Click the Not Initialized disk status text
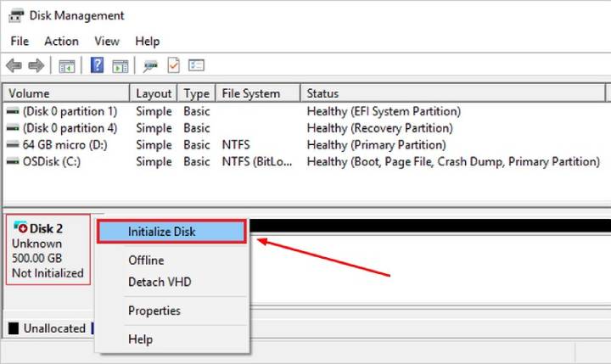Image resolution: width=611 pixels, height=364 pixels. pos(48,273)
